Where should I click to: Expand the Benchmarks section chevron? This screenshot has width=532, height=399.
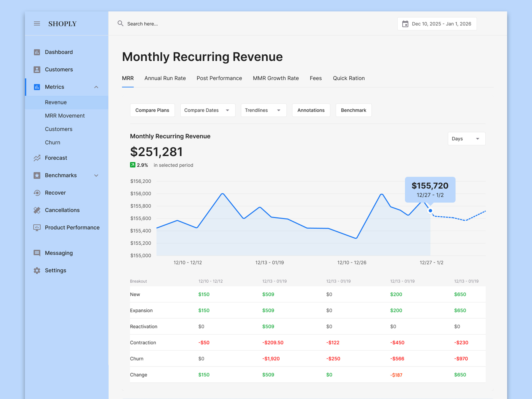[96, 175]
